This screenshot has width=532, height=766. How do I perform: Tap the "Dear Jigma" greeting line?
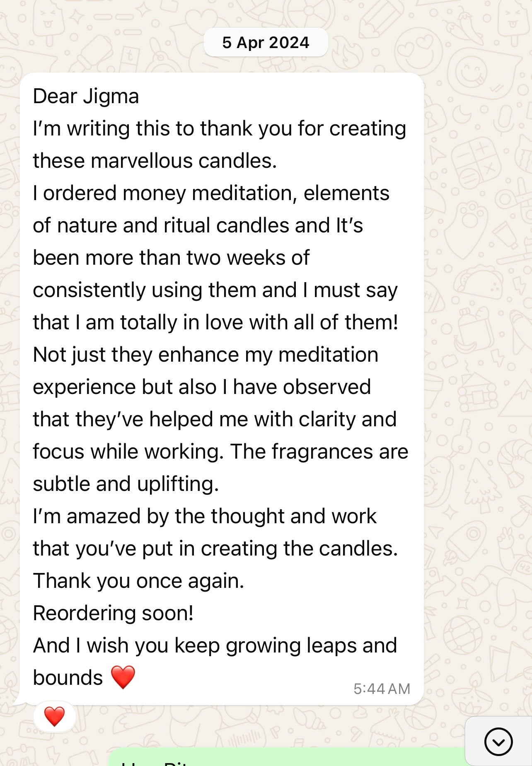click(86, 97)
